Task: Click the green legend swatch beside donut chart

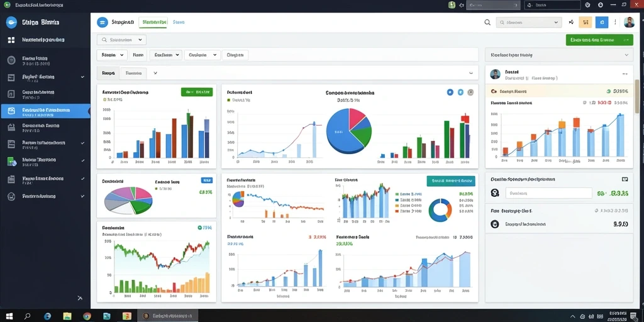Action: pos(397,194)
